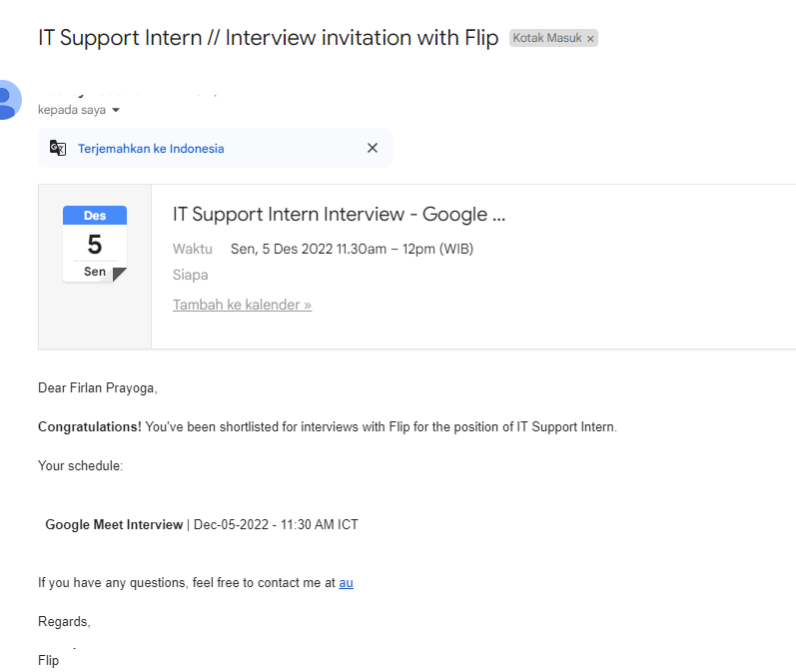This screenshot has width=796, height=672.
Task: Click the 'Your schedule:' text
Action: click(x=80, y=466)
